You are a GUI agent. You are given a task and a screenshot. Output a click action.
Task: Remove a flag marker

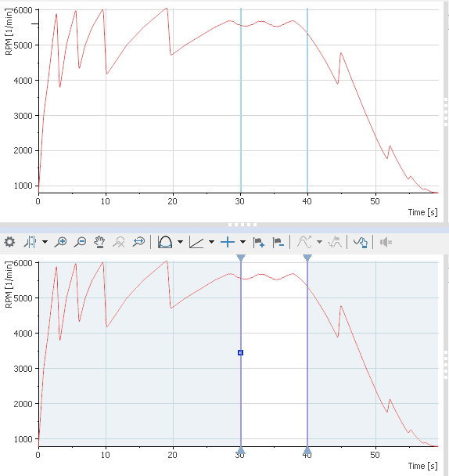[x=278, y=242]
